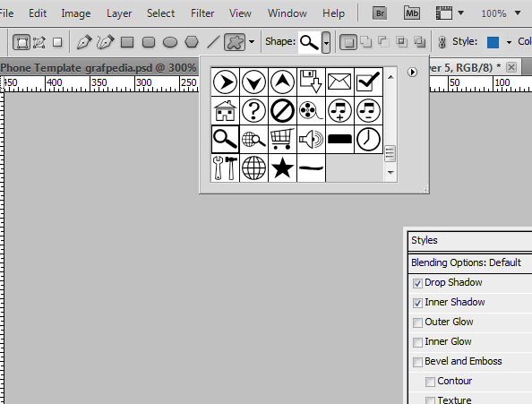This screenshot has height=404, width=532.
Task: Choose the clock shape thumbnail
Action: click(368, 139)
